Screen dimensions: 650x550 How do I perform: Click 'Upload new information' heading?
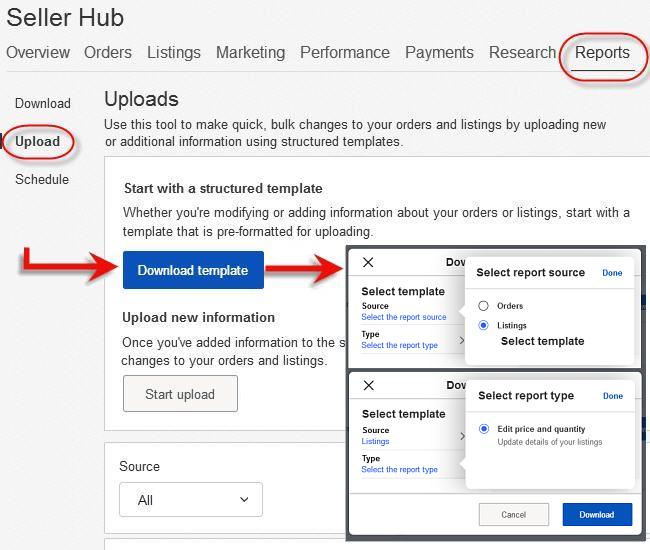tap(198, 317)
